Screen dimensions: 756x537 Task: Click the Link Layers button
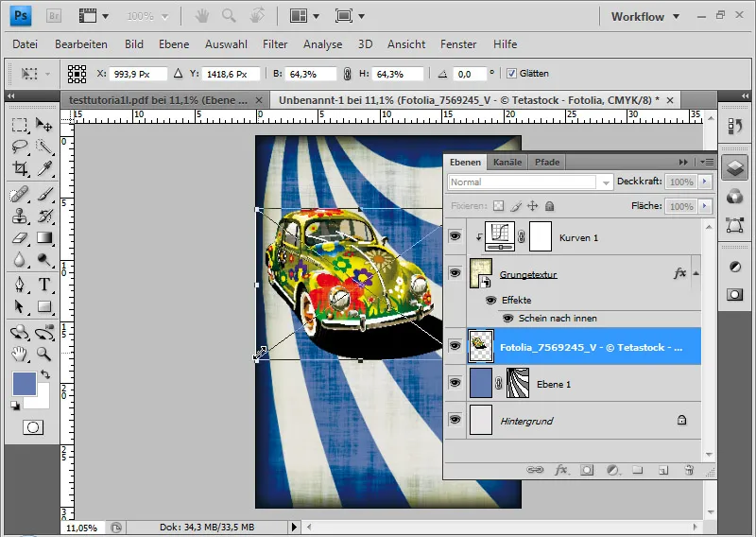click(x=535, y=470)
